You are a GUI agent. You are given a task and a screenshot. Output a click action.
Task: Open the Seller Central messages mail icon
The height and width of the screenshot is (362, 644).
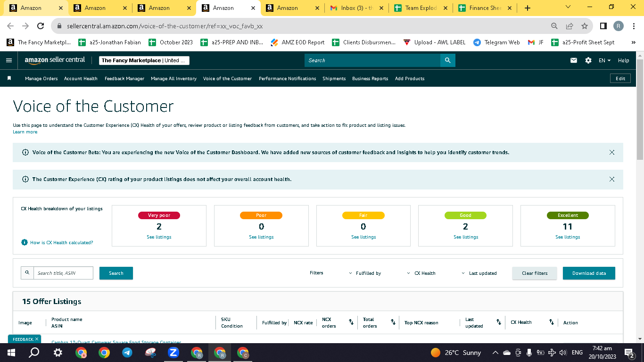[x=574, y=60]
